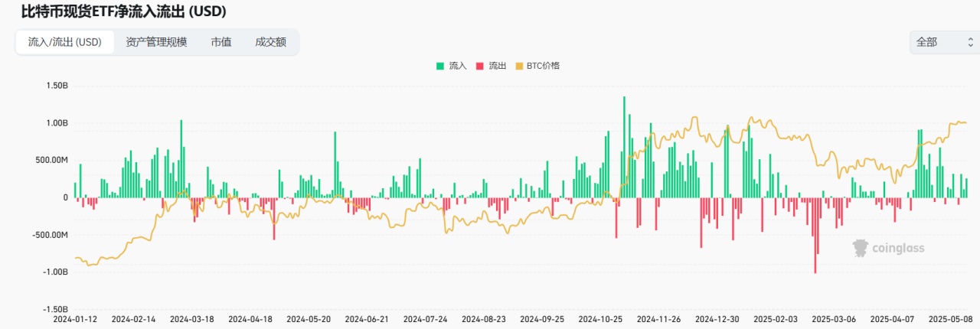This screenshot has height=329, width=980.
Task: Click the 2024-08-23 date label
Action: (x=483, y=319)
